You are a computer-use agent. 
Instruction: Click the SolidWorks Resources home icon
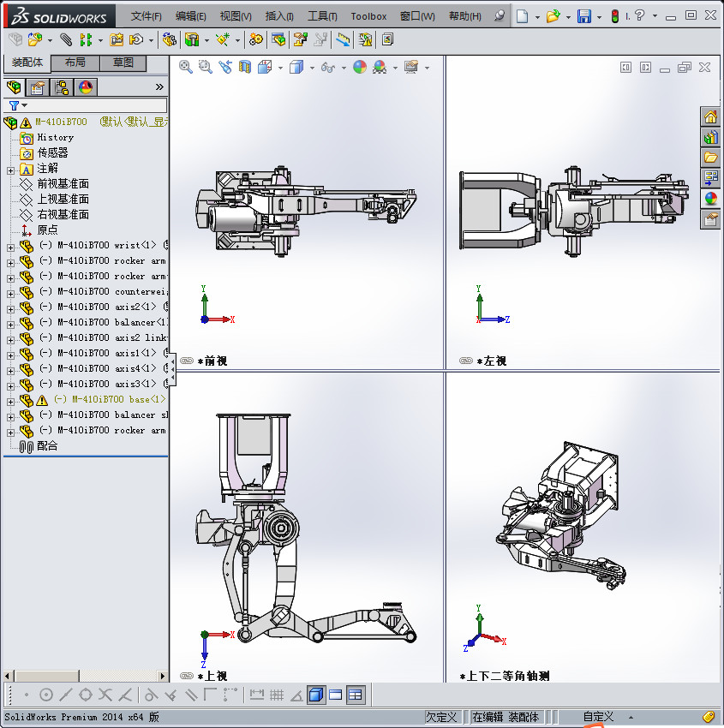[710, 117]
